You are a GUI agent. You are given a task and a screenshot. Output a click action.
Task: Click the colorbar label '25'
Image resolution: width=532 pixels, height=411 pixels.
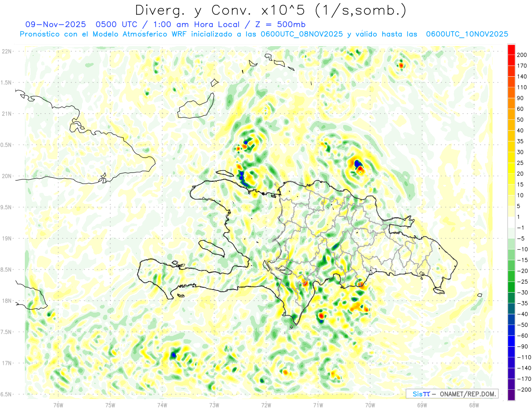coord(520,163)
